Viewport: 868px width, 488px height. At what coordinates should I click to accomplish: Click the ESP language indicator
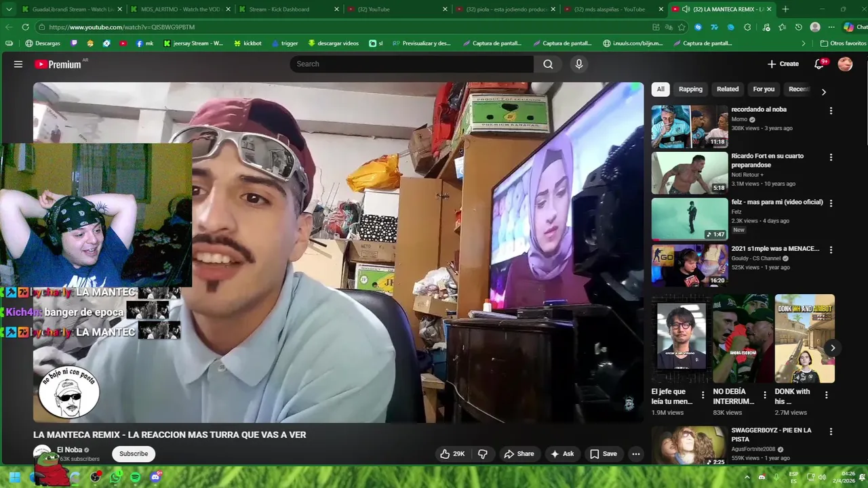(x=793, y=477)
